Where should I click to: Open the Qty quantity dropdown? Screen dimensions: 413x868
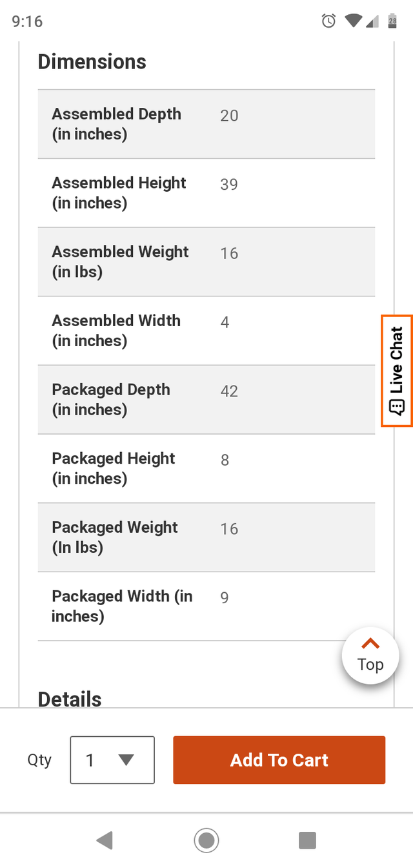(112, 760)
